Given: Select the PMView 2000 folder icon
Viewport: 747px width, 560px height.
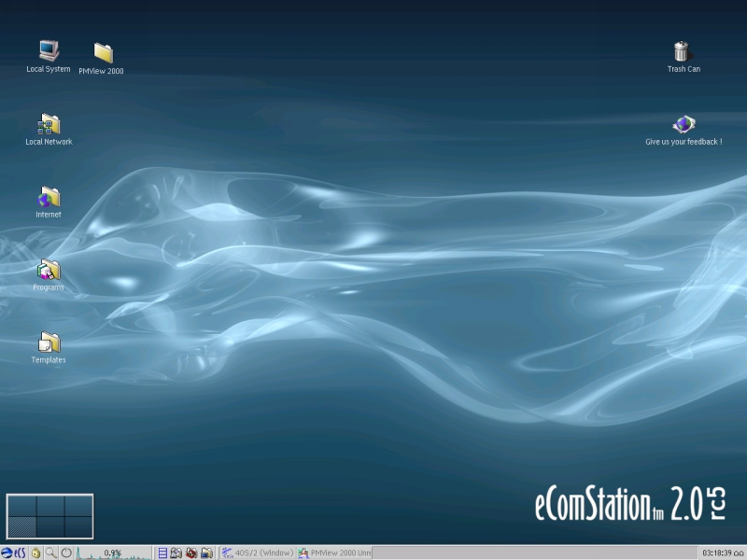Looking at the screenshot, I should point(103,53).
